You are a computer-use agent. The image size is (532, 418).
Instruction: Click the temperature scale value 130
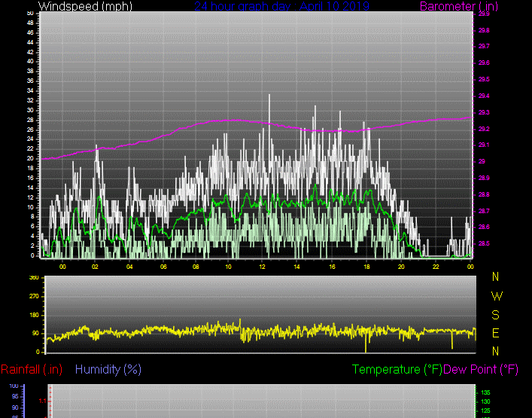coord(485,401)
